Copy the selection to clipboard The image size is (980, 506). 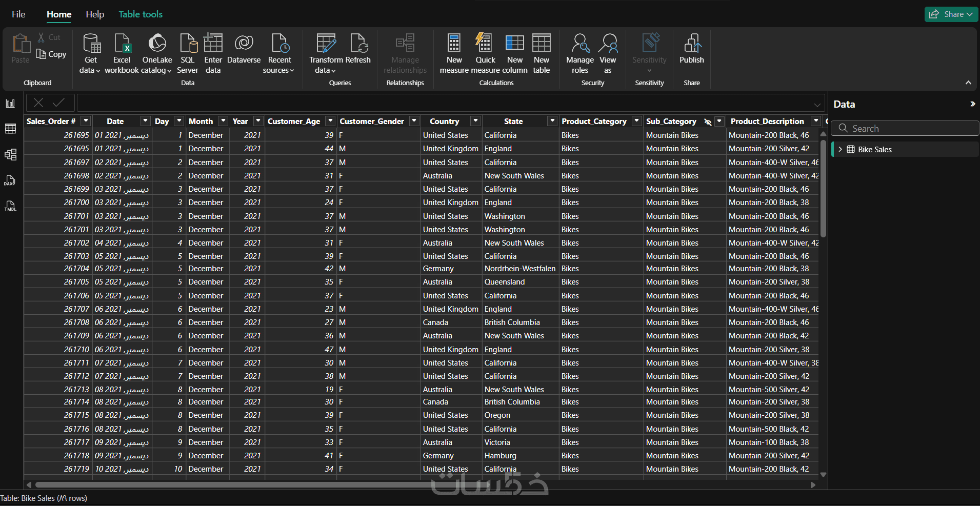[51, 54]
